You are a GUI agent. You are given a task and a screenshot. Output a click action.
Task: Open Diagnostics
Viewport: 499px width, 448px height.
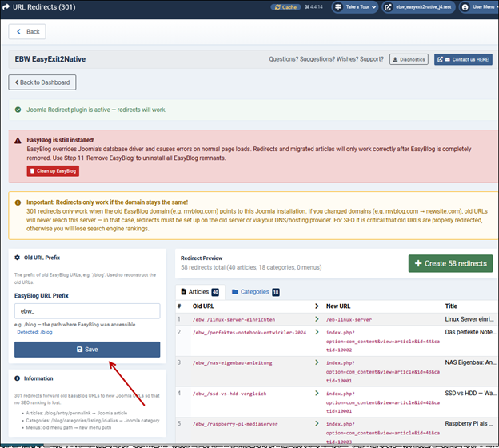pos(409,59)
